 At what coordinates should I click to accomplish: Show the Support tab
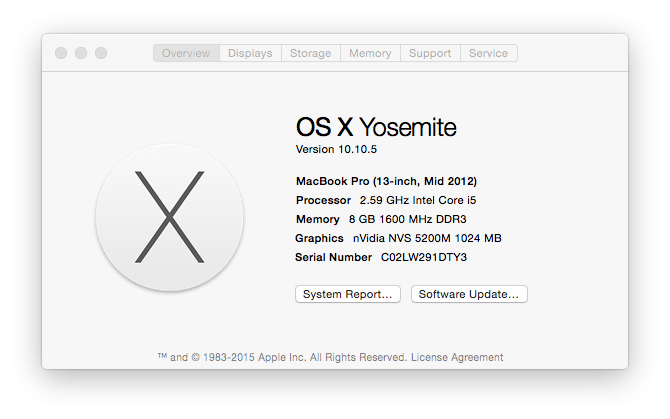pos(430,53)
